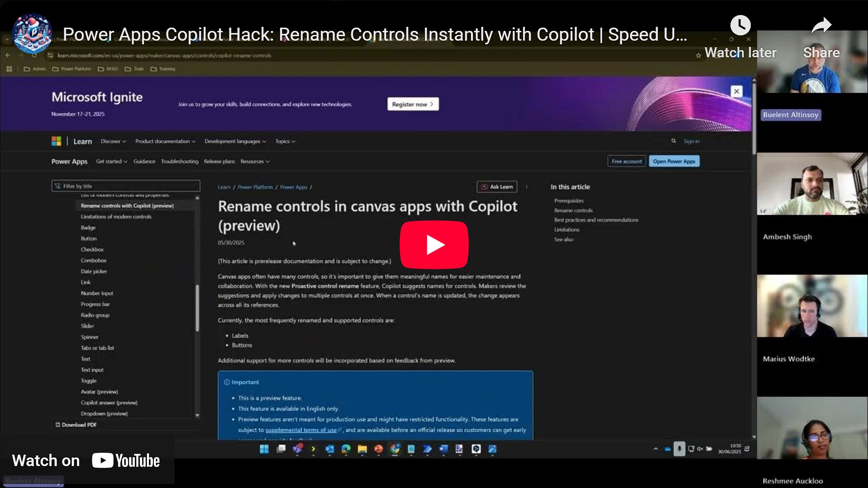Open article more options ellipsis
Image resolution: width=868 pixels, height=488 pixels.
click(527, 187)
